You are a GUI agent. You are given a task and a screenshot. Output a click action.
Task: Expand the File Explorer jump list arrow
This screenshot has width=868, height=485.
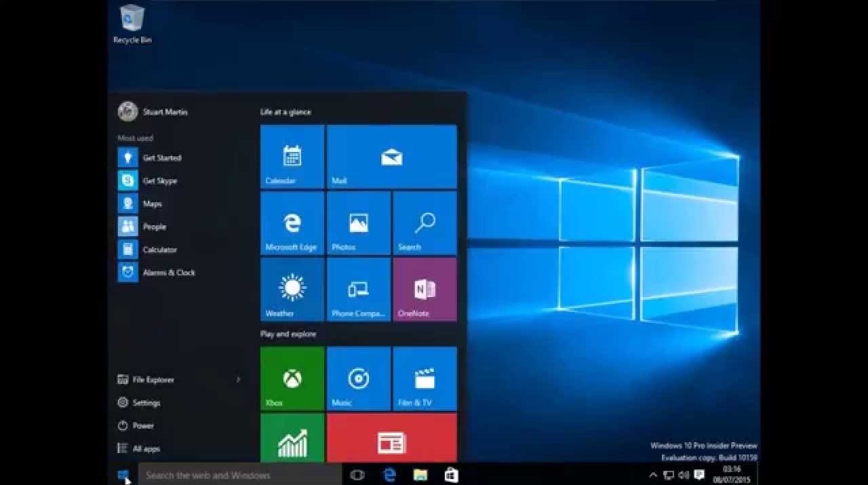click(238, 380)
